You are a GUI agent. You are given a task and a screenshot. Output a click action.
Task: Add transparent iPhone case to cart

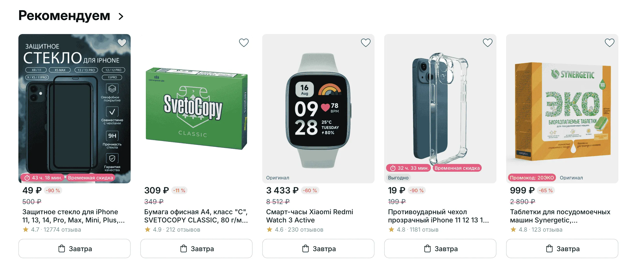pos(440,249)
